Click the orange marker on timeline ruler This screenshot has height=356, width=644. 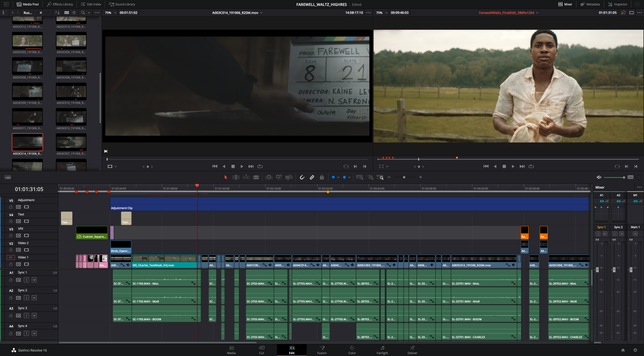tap(328, 192)
